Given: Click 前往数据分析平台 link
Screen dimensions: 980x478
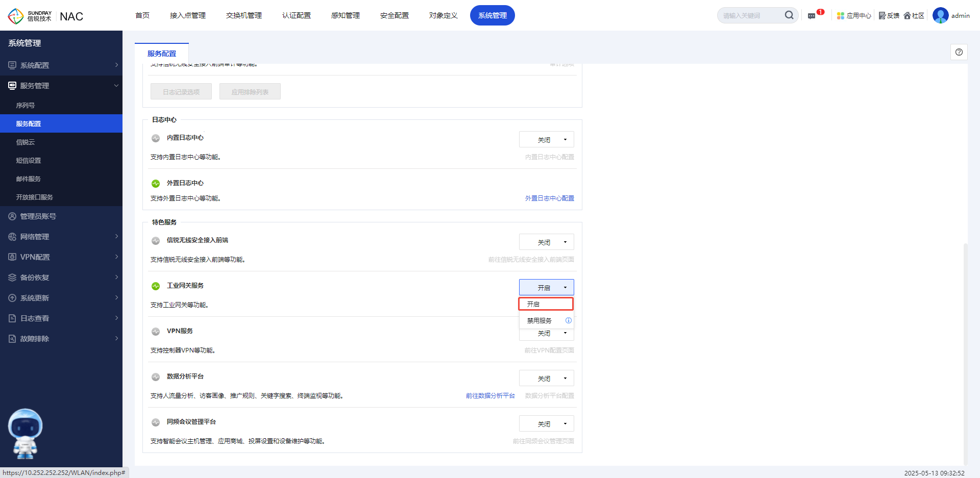Looking at the screenshot, I should (x=491, y=396).
